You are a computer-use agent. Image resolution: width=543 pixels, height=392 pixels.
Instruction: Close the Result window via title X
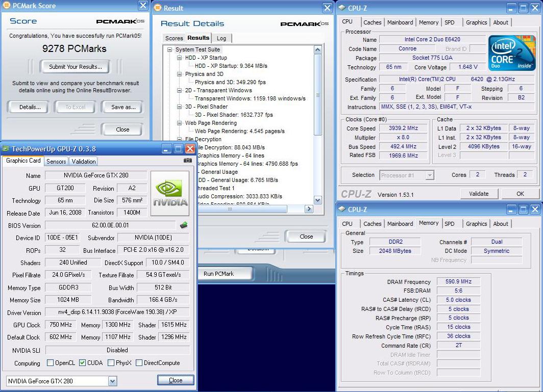click(327, 8)
